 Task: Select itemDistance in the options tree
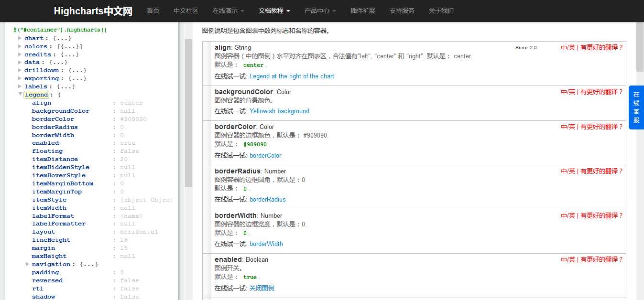tap(55, 159)
